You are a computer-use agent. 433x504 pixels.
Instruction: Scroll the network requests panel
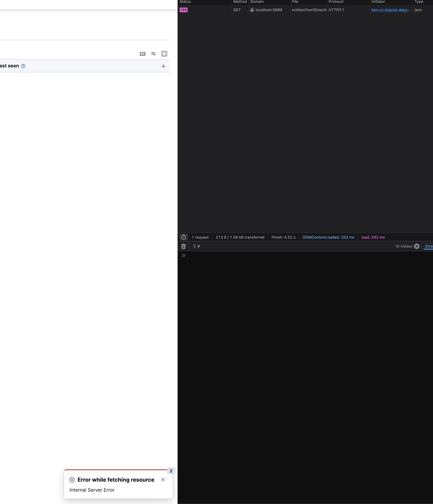(305, 120)
